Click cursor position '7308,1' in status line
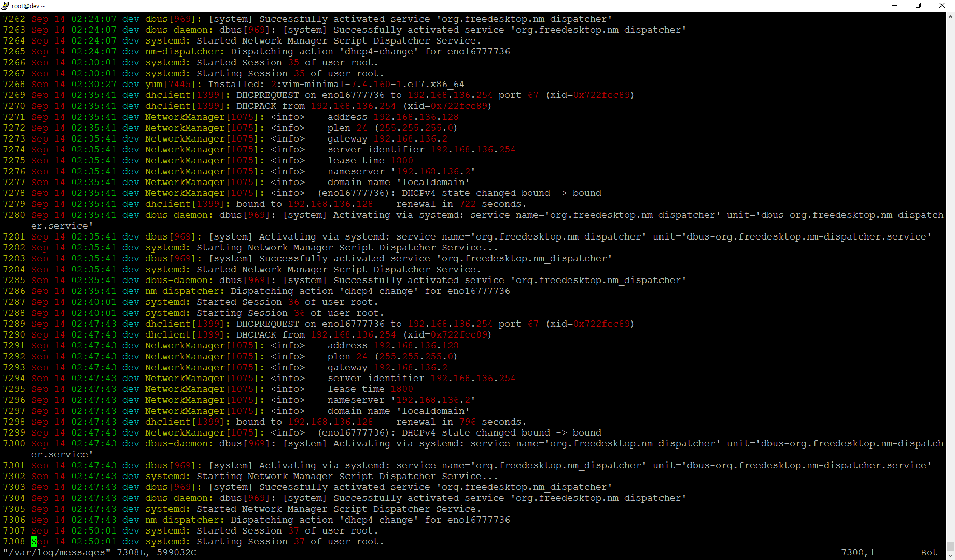The image size is (955, 560). pyautogui.click(x=858, y=553)
